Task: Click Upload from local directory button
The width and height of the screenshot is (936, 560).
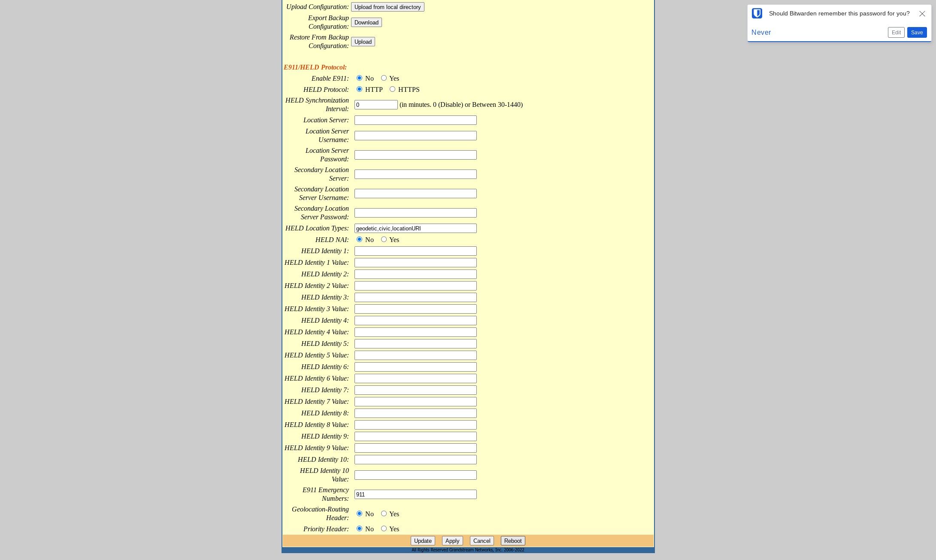Action: point(387,7)
